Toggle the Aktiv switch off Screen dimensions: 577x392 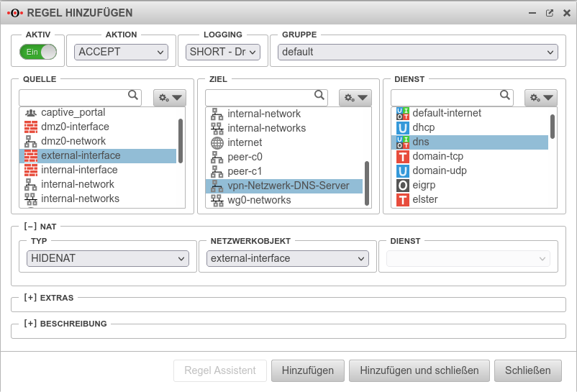pyautogui.click(x=38, y=52)
